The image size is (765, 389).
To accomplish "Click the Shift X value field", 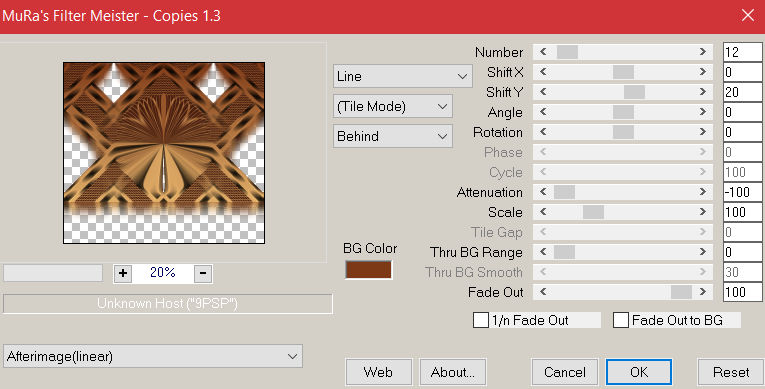I will click(x=743, y=72).
